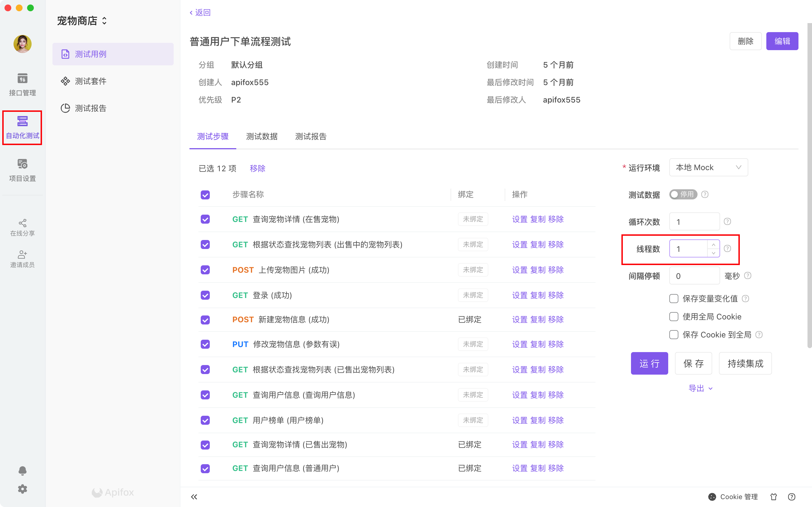
Task: Uncheck the 登录 (成功) step checkbox
Action: tap(205, 295)
